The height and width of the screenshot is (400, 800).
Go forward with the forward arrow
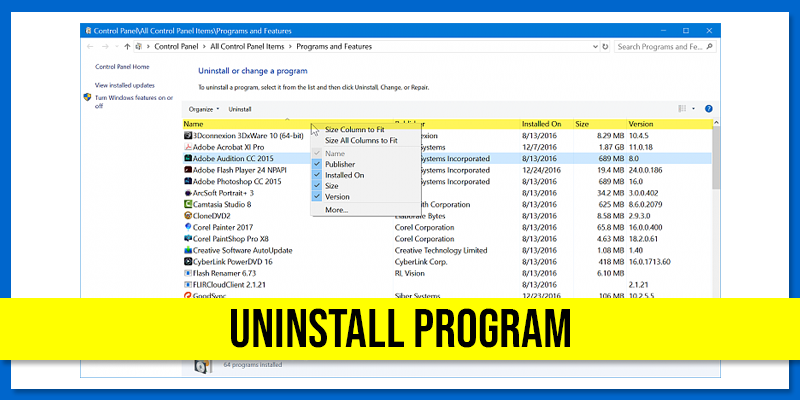point(105,46)
